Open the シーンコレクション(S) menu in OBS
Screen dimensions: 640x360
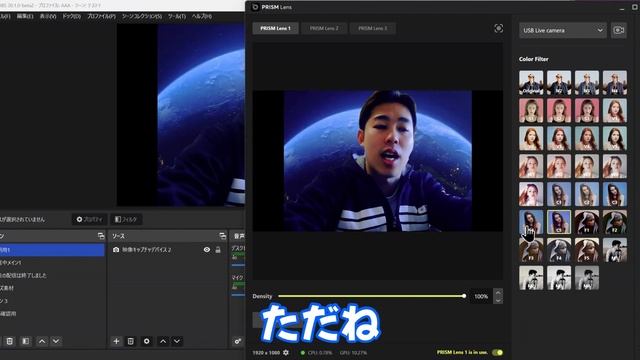(x=142, y=16)
